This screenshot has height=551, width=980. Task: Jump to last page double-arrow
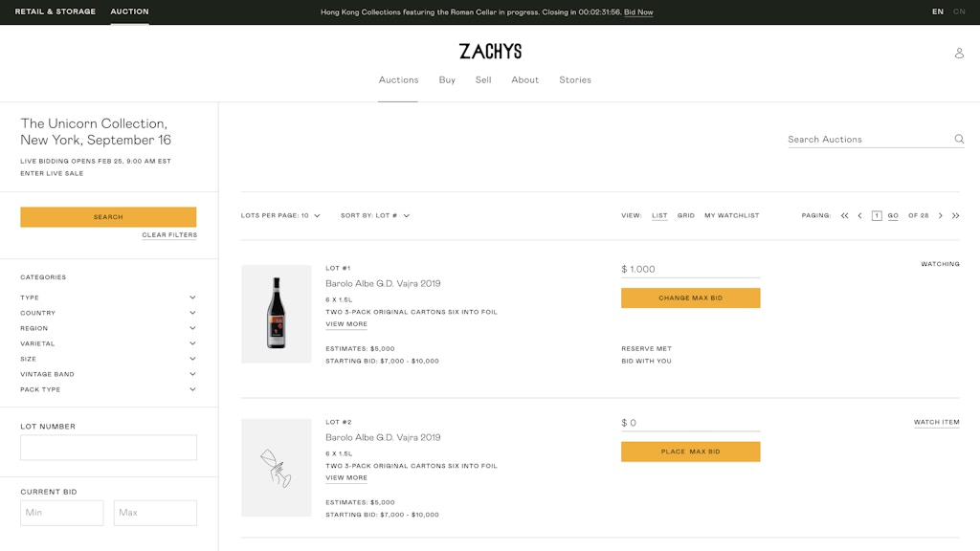pyautogui.click(x=956, y=215)
